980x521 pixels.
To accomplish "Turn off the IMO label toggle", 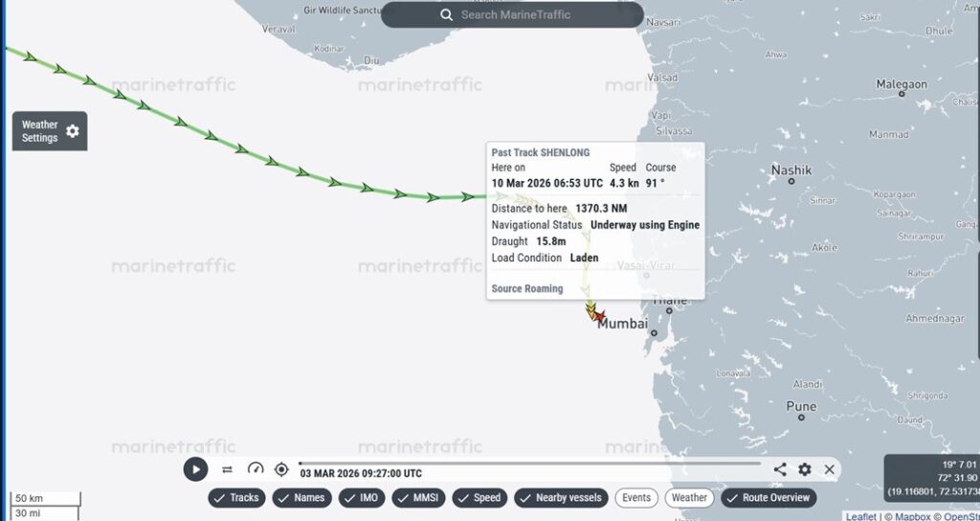I will 363,498.
